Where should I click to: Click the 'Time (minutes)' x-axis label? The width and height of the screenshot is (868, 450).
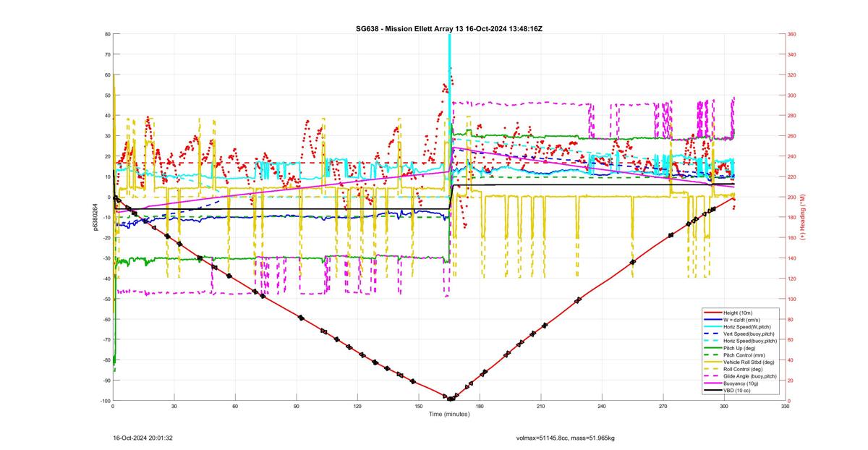pyautogui.click(x=449, y=415)
